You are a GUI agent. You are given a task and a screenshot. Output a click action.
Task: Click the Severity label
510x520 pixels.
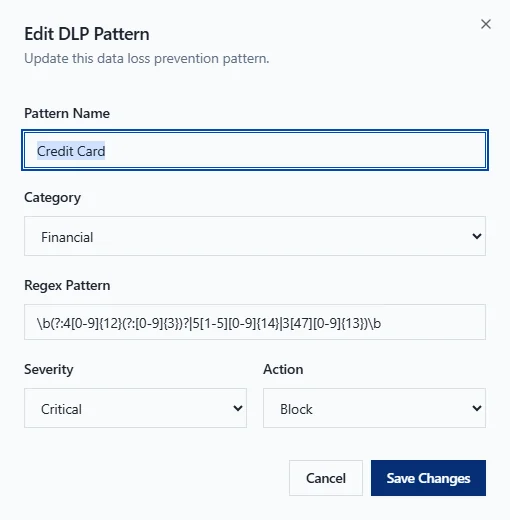(49, 369)
